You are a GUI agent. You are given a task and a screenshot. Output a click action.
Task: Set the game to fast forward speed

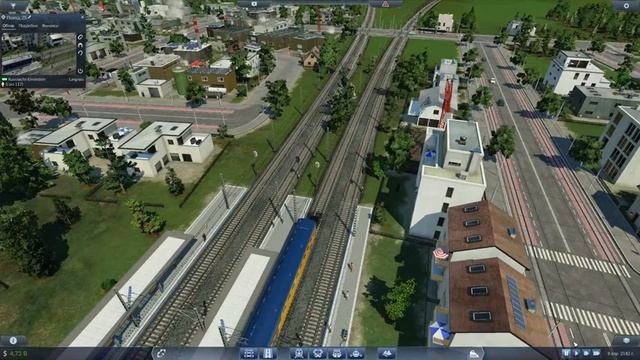tap(586, 353)
